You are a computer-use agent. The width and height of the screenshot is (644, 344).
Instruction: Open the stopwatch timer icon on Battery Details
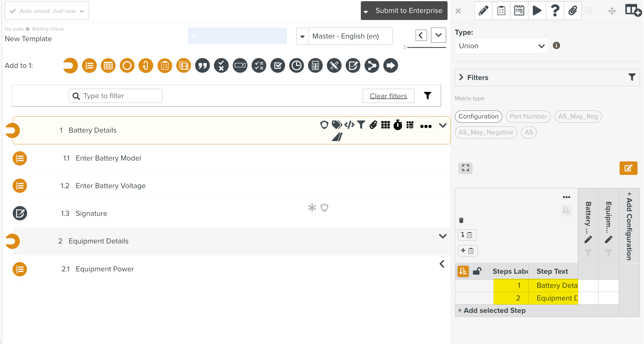click(398, 125)
